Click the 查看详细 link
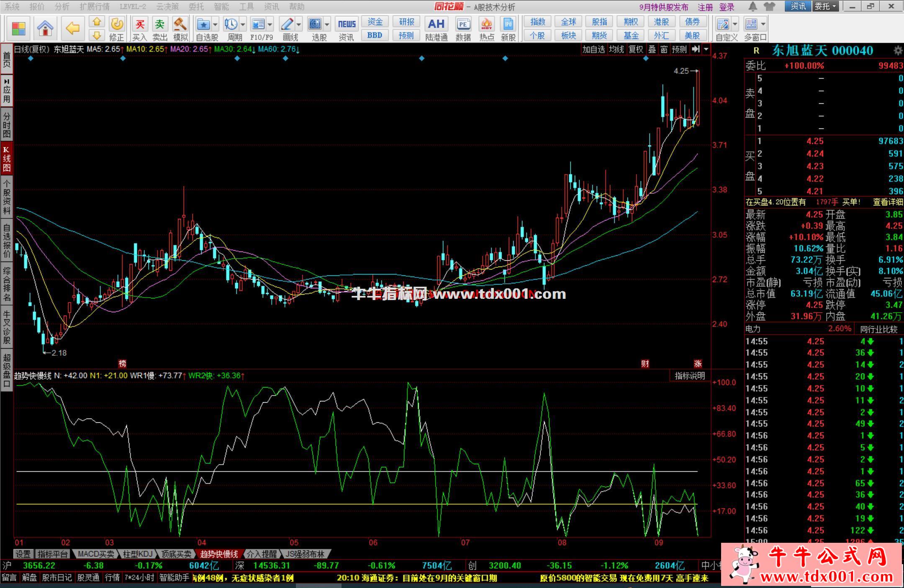This screenshot has width=904, height=588. coord(888,202)
